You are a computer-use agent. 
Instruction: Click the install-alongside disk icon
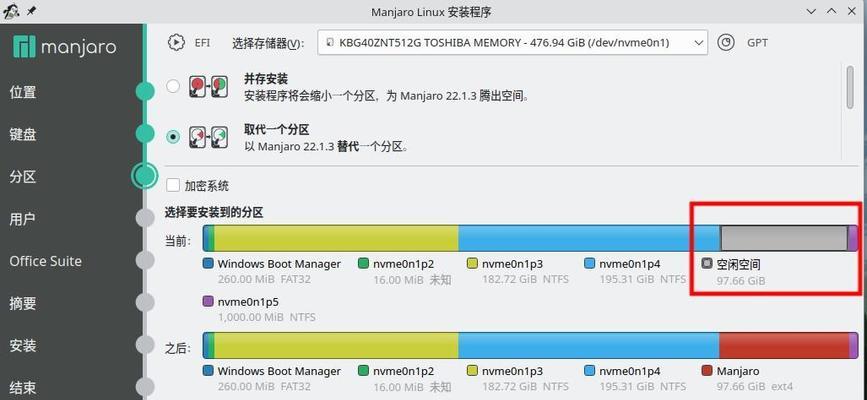(208, 87)
